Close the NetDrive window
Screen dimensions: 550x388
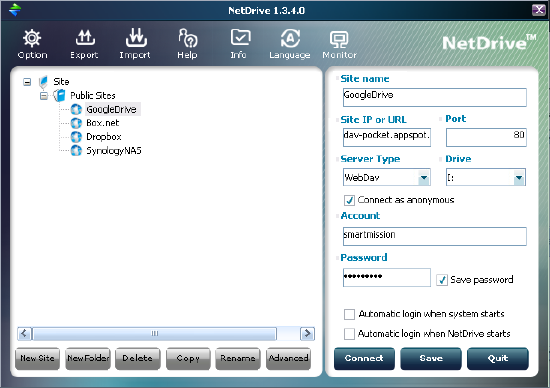[538, 10]
